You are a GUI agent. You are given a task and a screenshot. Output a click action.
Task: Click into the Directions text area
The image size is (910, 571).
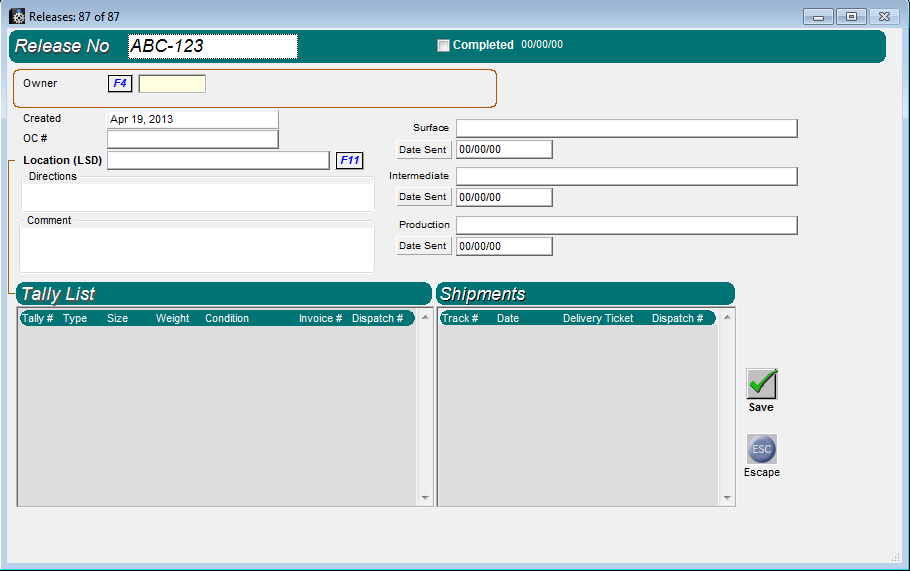point(197,196)
